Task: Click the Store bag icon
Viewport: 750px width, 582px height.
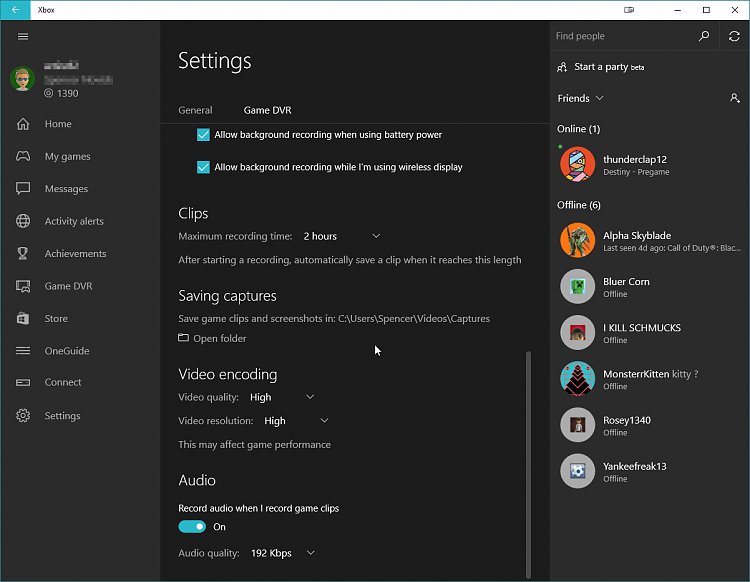Action: tap(23, 318)
